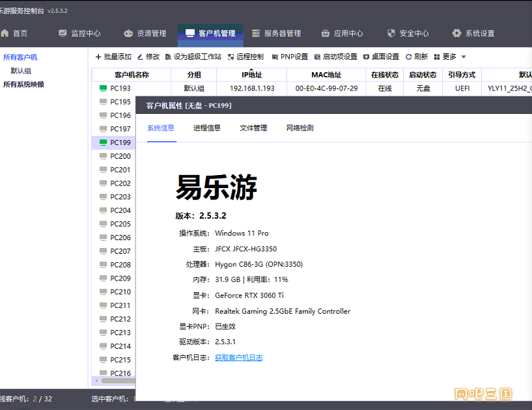Viewport: 532px width, 410px height.
Task: Open 启动项设置 from the toolbar
Action: [335, 57]
